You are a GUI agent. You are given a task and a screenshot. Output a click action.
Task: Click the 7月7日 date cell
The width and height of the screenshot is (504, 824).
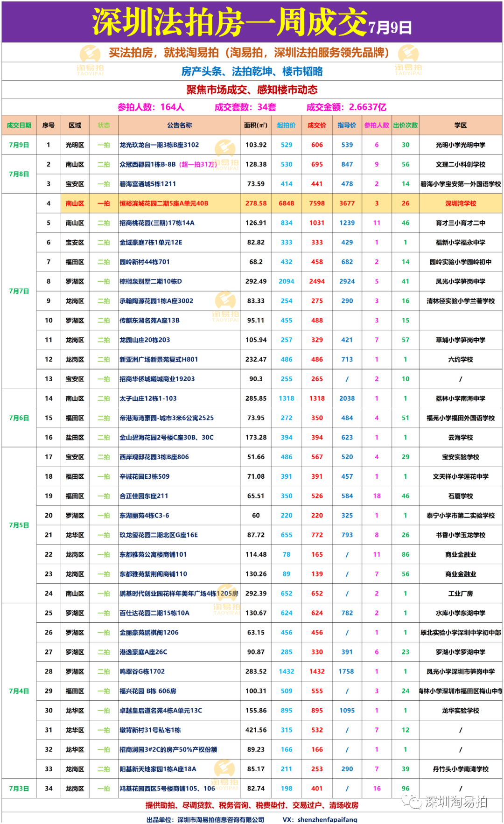point(19,291)
